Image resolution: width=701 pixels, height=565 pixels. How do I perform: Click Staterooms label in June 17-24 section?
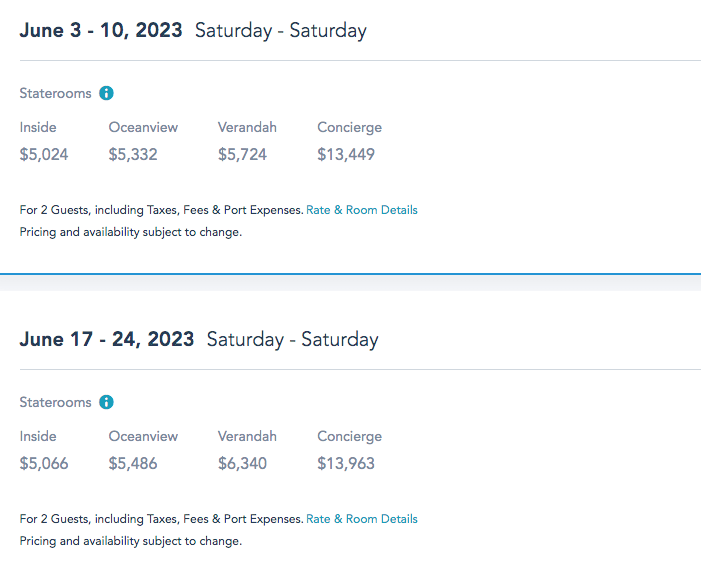[55, 402]
